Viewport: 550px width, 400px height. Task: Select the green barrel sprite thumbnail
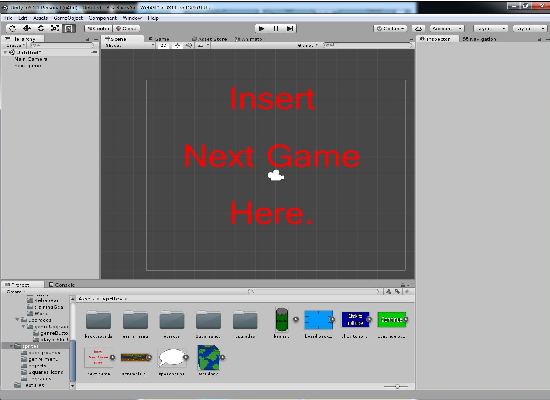282,319
